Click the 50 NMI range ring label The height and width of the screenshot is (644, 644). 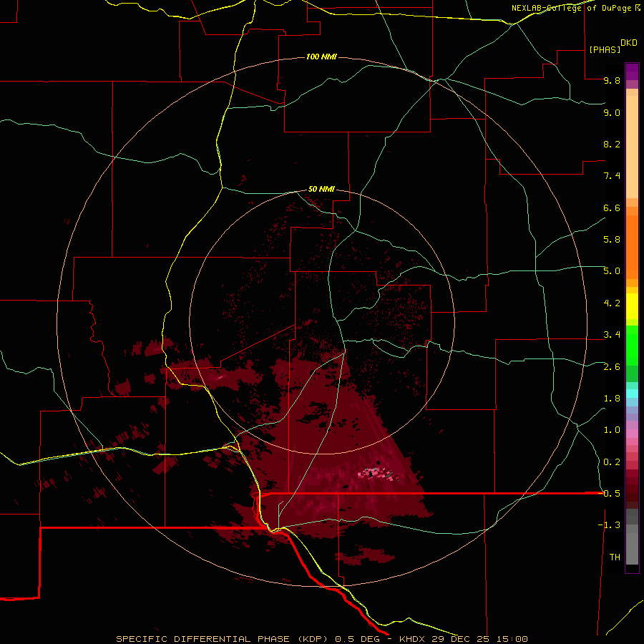click(x=321, y=189)
